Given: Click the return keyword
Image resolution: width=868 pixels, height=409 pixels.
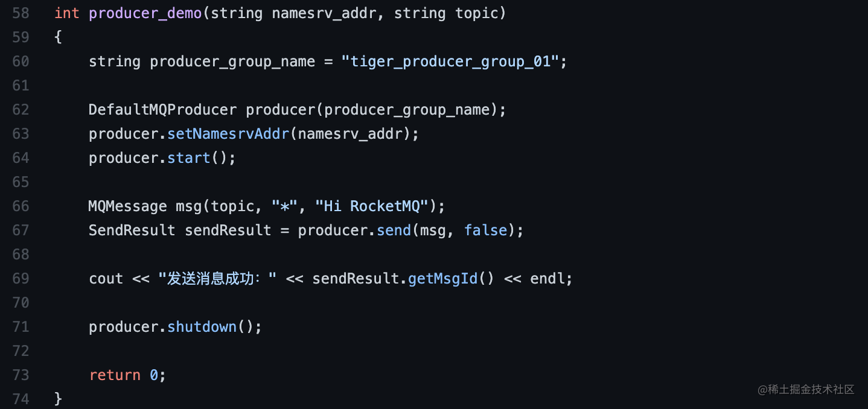Looking at the screenshot, I should point(115,375).
